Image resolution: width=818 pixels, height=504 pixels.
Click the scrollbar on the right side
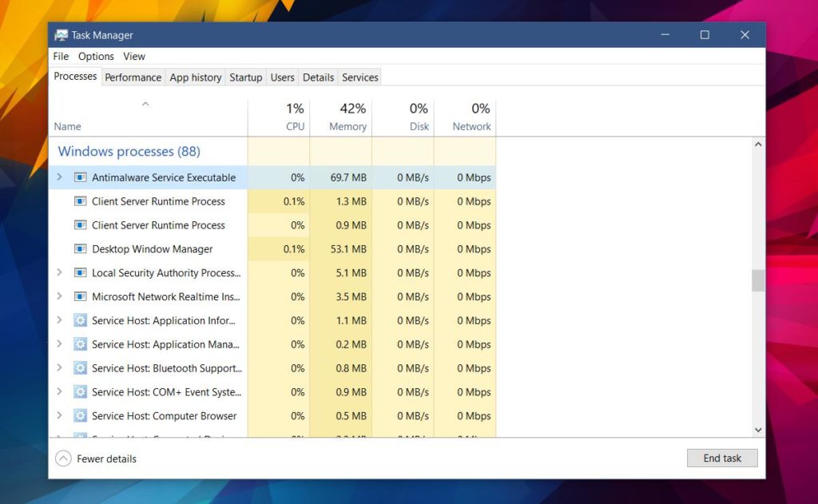[757, 280]
